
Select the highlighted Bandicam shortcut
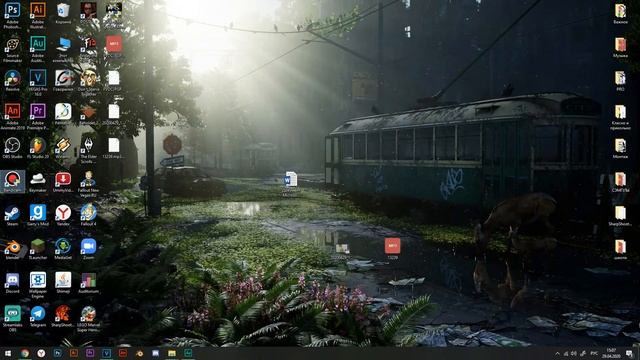(x=12, y=182)
